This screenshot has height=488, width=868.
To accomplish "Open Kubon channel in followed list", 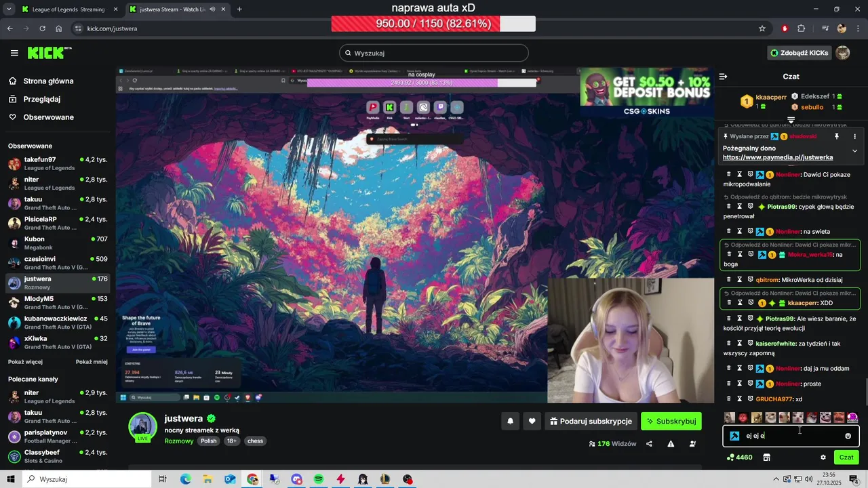I will pyautogui.click(x=58, y=243).
